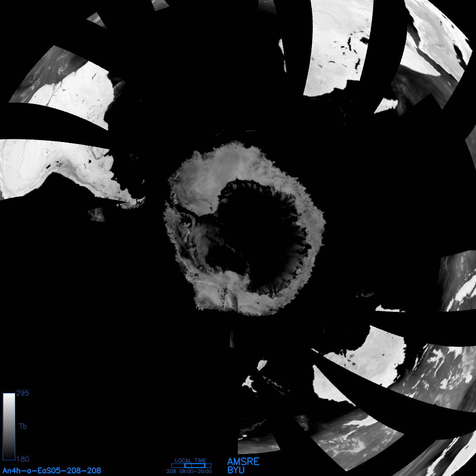Click the "LOCAL TIME" heading

coord(191,460)
